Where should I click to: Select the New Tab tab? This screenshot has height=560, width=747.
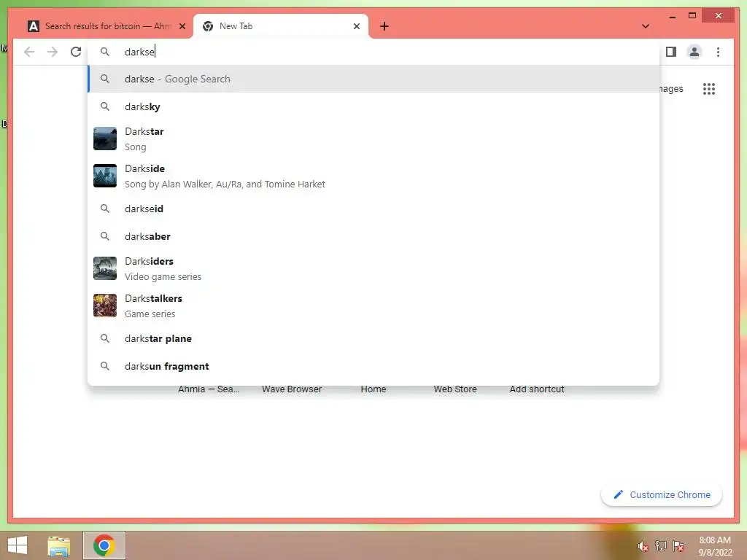281,26
